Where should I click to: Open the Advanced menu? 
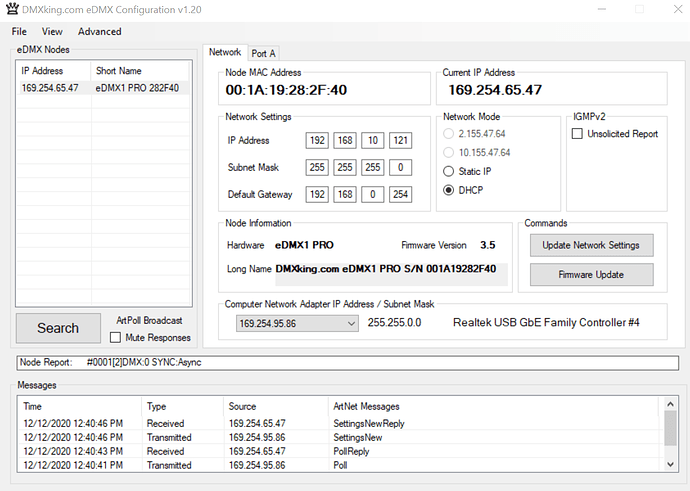[x=99, y=32]
